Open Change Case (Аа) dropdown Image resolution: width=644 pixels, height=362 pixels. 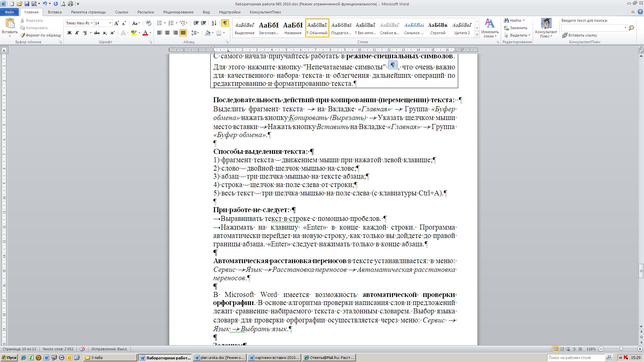click(x=136, y=23)
